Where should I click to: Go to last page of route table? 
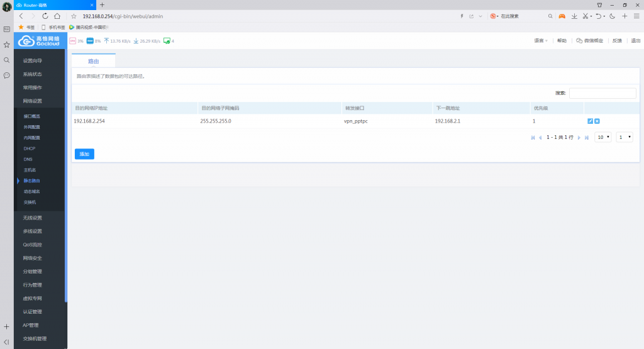[587, 138]
